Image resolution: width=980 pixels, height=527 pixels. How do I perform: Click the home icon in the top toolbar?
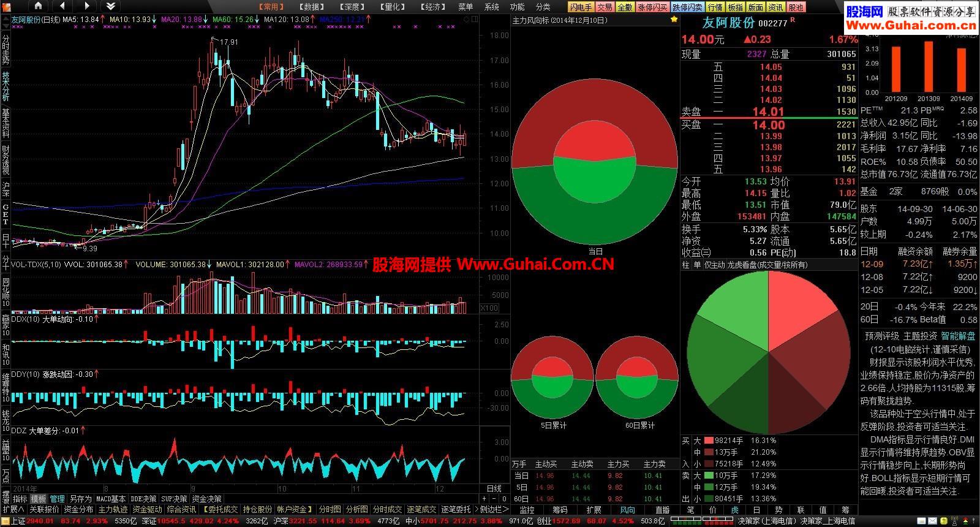click(38, 6)
